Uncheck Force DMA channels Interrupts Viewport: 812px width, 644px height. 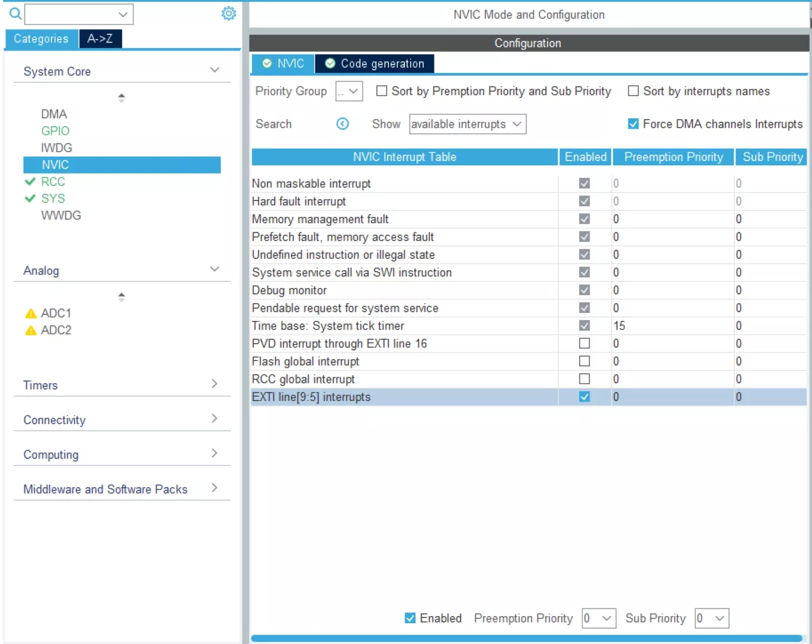click(x=634, y=124)
